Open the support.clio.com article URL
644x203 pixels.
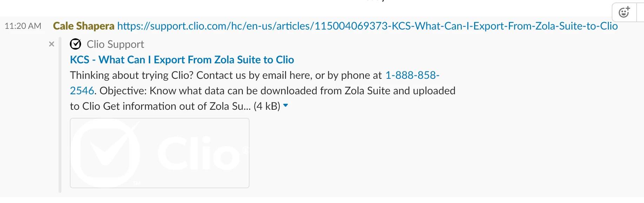(367, 26)
